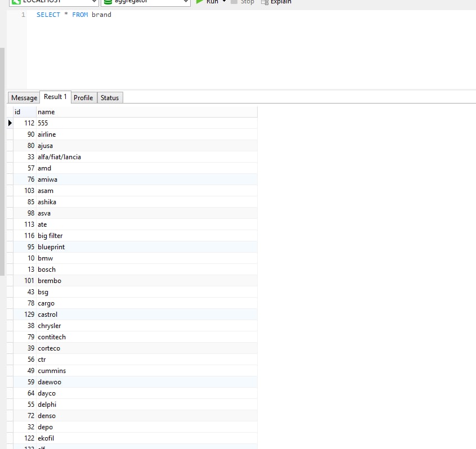Select the id cell '76'
The height and width of the screenshot is (449, 476).
[x=25, y=179]
